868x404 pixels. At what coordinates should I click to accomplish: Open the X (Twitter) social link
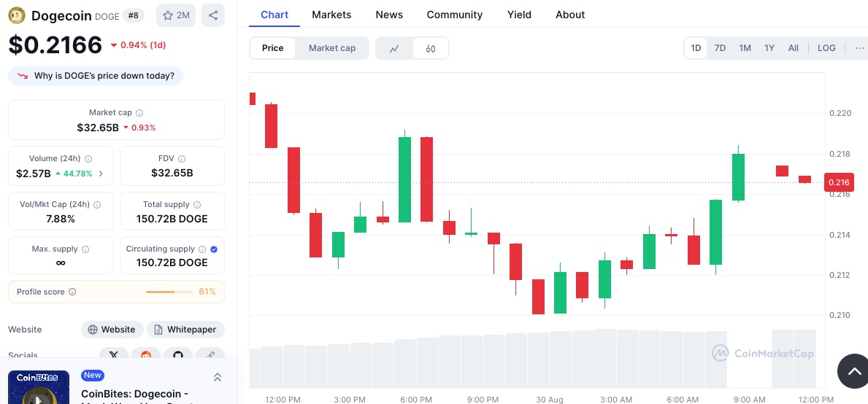pos(113,355)
